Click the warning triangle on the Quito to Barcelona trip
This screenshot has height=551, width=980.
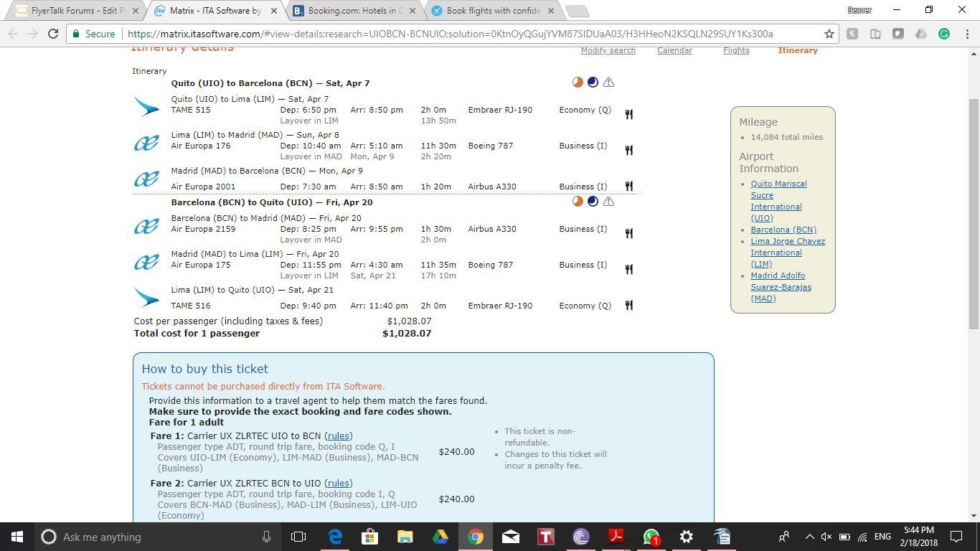pos(608,83)
